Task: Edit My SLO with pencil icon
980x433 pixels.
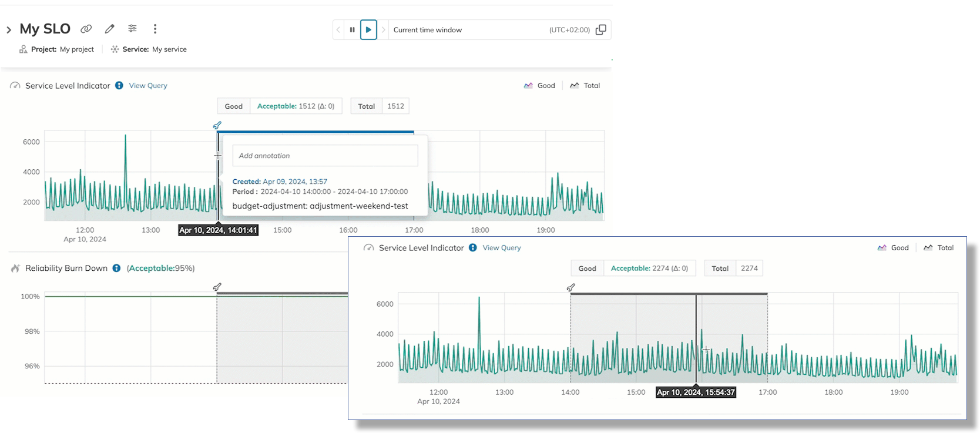Action: 109,29
